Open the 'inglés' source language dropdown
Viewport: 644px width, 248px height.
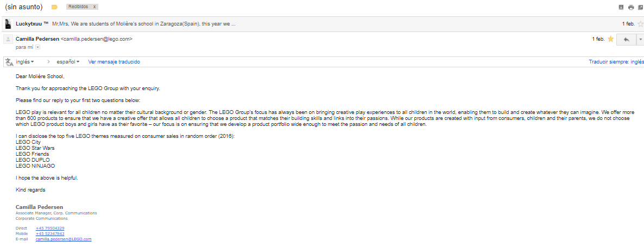pyautogui.click(x=25, y=62)
